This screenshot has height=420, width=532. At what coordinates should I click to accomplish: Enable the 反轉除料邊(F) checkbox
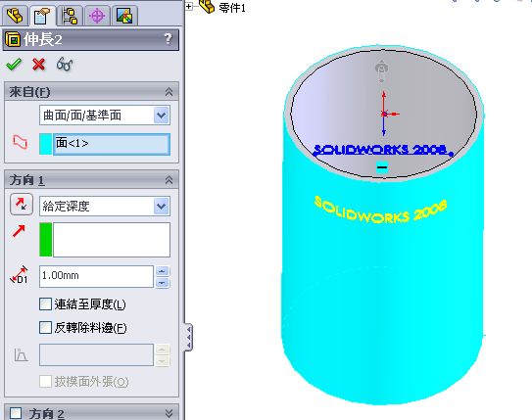pos(45,328)
